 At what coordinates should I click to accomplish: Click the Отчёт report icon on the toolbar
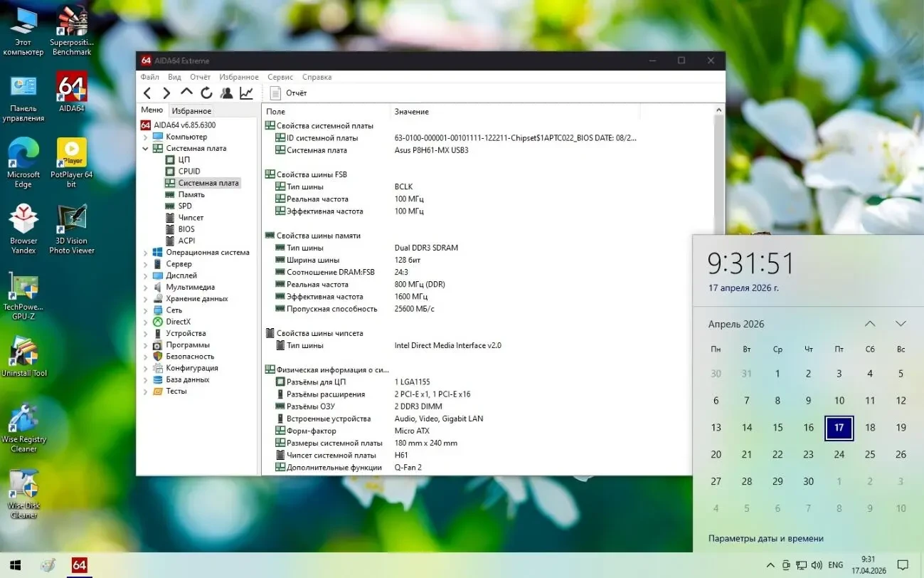(x=275, y=93)
